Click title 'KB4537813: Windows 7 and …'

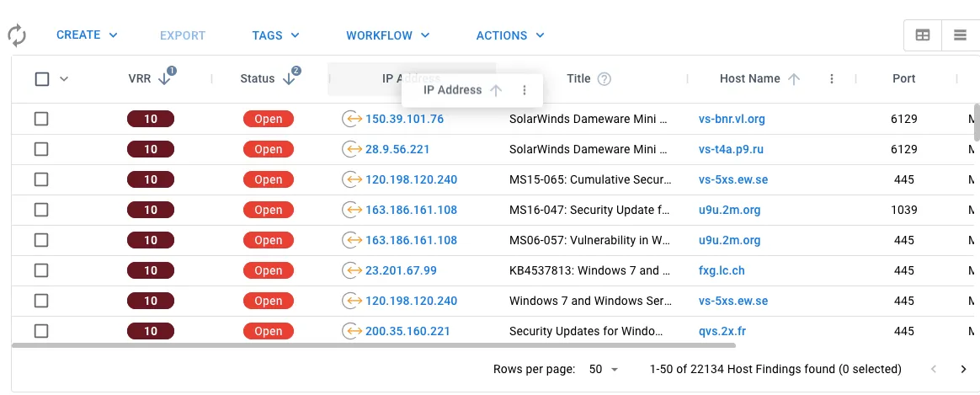click(589, 270)
